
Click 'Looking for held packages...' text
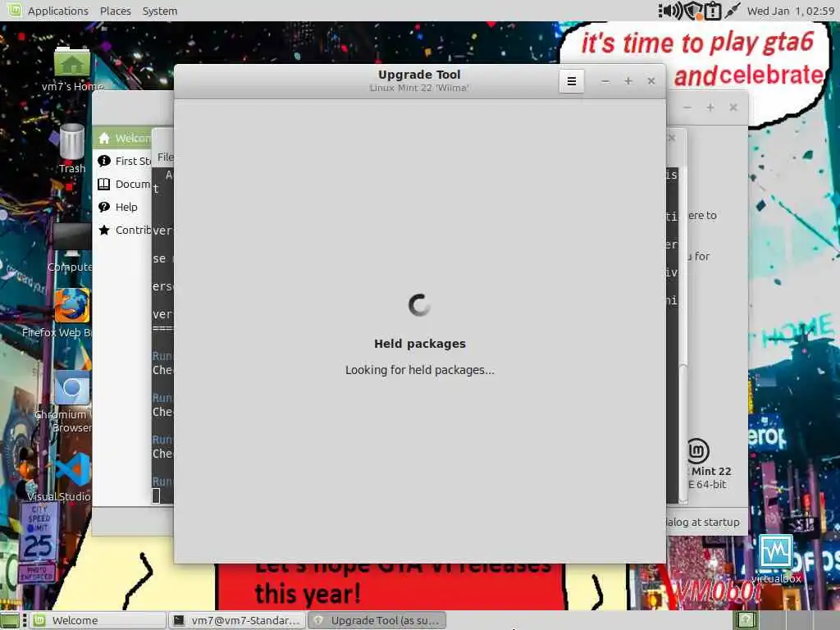point(419,370)
